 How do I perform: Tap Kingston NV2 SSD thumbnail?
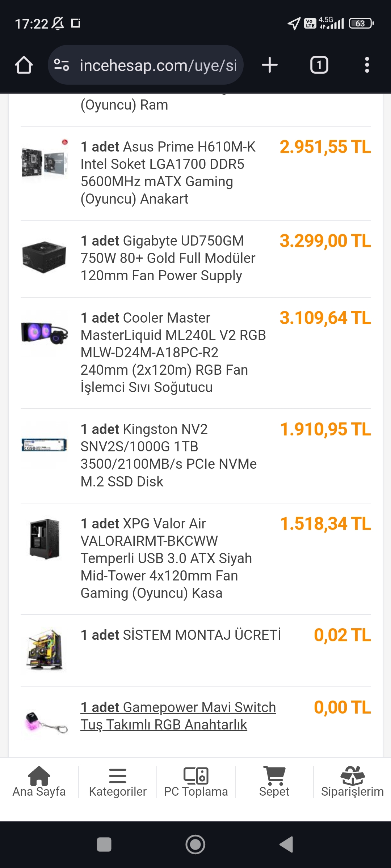click(45, 445)
